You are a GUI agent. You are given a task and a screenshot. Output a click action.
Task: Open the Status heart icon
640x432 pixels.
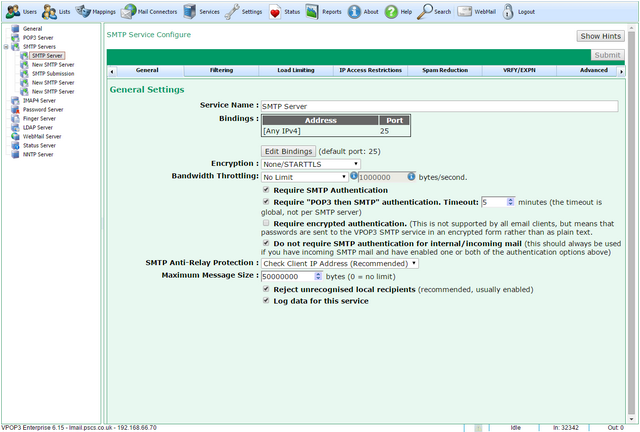(x=275, y=12)
